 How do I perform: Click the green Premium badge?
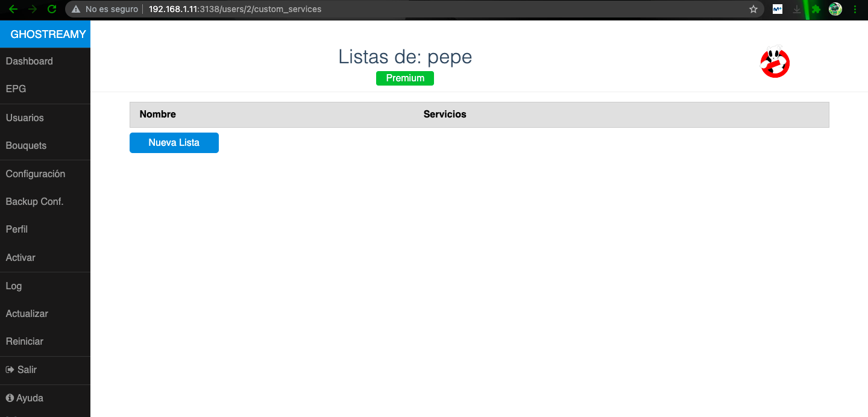click(405, 78)
